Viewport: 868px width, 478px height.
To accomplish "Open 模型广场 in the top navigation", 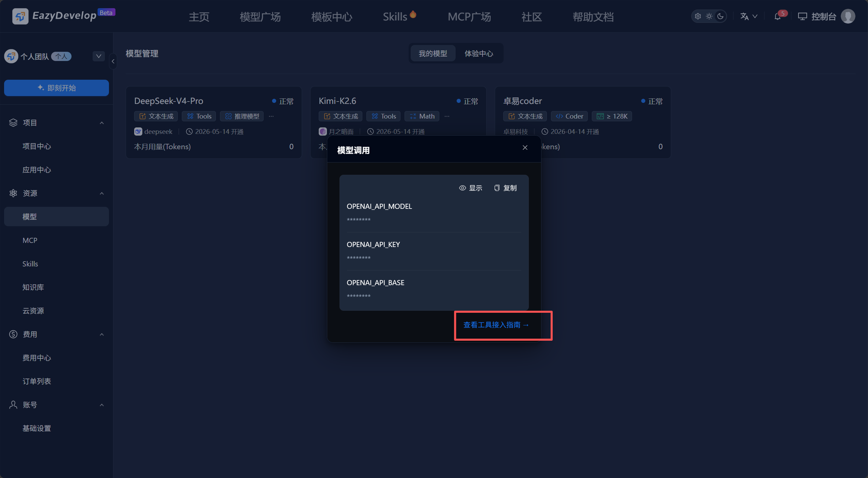I will click(x=260, y=17).
